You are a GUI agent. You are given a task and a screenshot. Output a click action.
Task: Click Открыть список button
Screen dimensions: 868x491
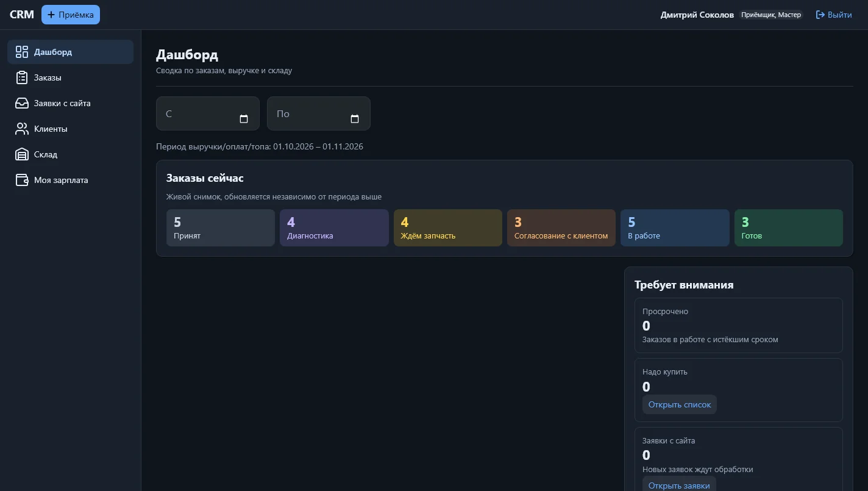coord(680,404)
